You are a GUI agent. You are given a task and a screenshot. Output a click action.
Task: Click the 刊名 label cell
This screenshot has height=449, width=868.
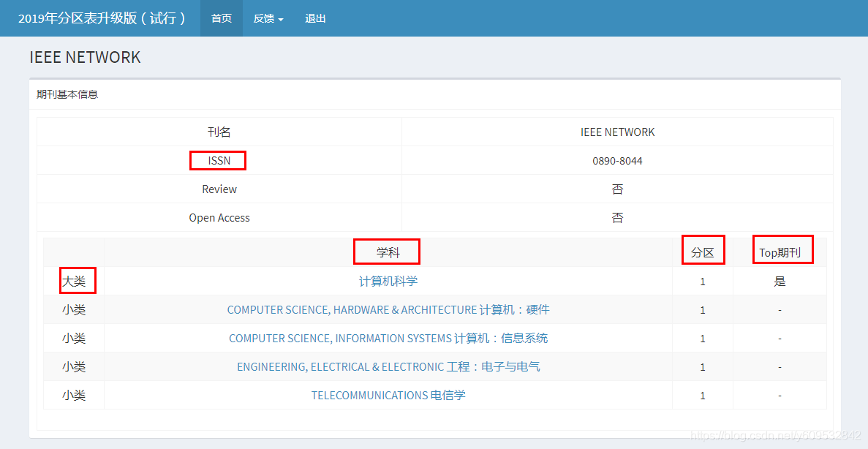[219, 132]
